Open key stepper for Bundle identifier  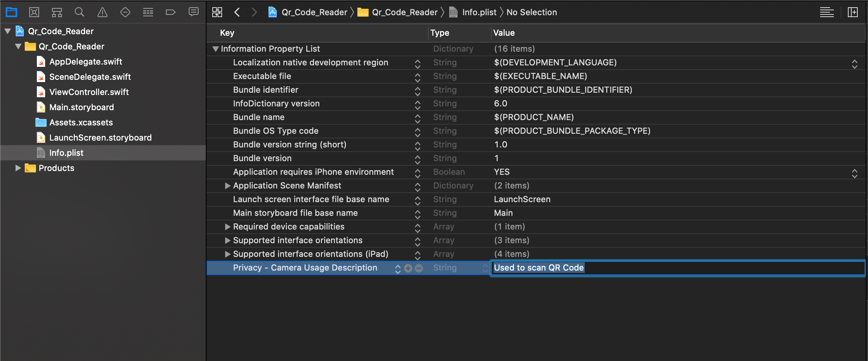pyautogui.click(x=418, y=91)
